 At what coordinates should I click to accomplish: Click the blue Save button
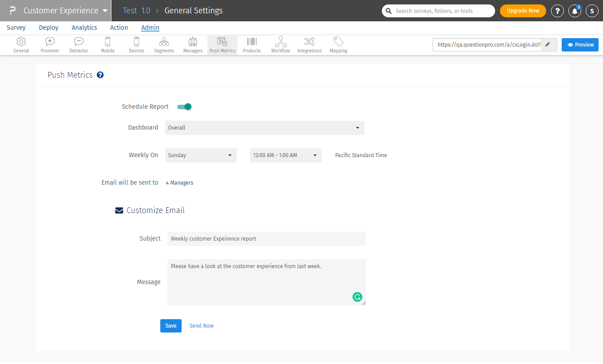171,326
